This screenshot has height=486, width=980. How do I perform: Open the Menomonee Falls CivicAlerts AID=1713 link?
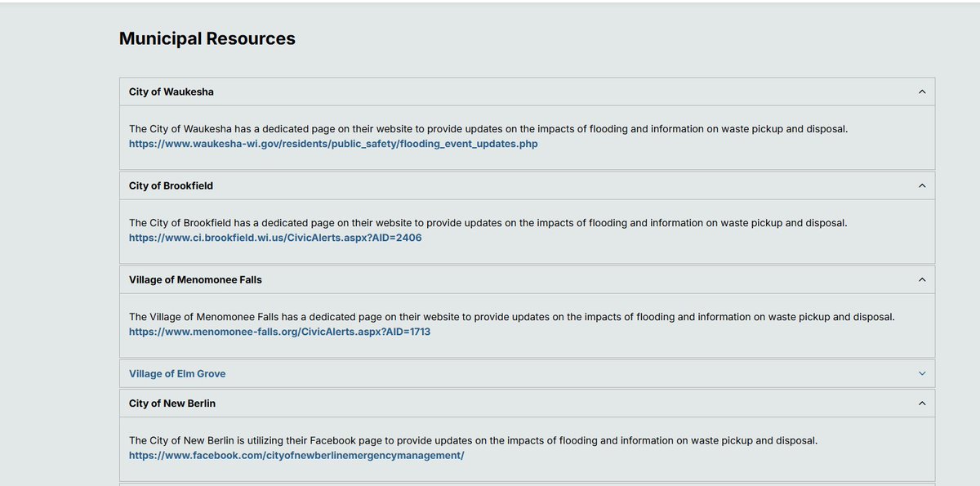pos(279,332)
